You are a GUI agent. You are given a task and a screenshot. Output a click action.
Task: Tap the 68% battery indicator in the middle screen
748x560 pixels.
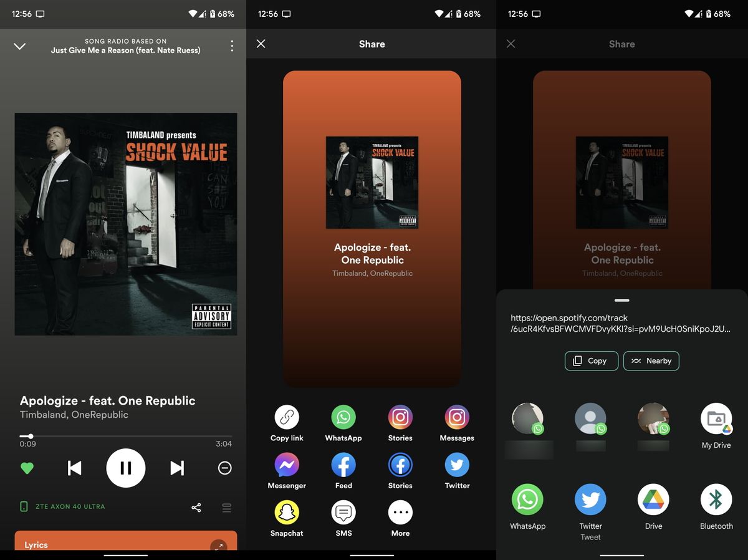[468, 14]
